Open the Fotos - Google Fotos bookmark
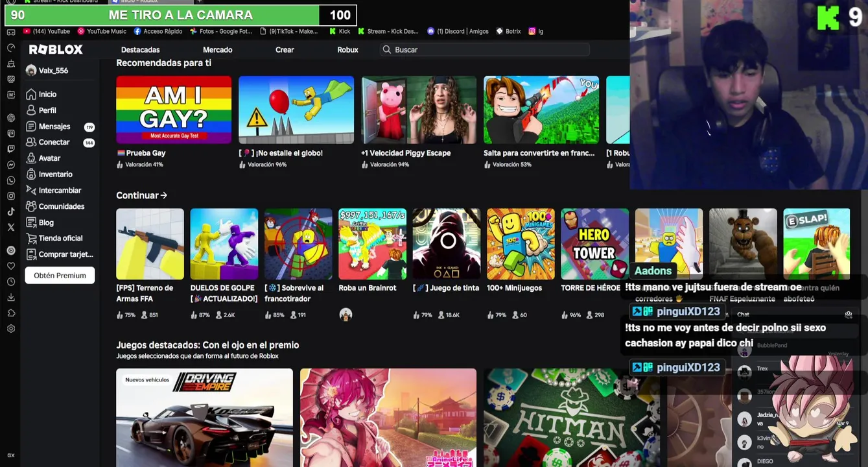 pos(221,31)
